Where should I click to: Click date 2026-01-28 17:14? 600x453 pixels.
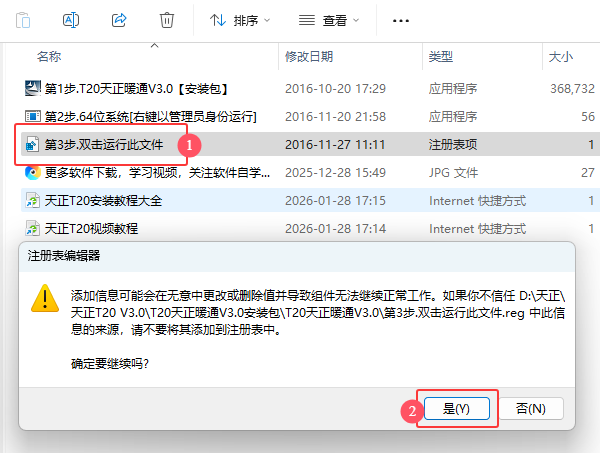(x=335, y=228)
